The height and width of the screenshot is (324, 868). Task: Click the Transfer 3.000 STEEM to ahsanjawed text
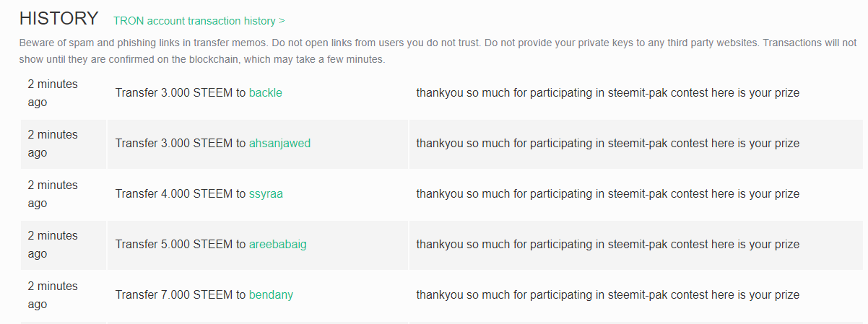click(213, 144)
